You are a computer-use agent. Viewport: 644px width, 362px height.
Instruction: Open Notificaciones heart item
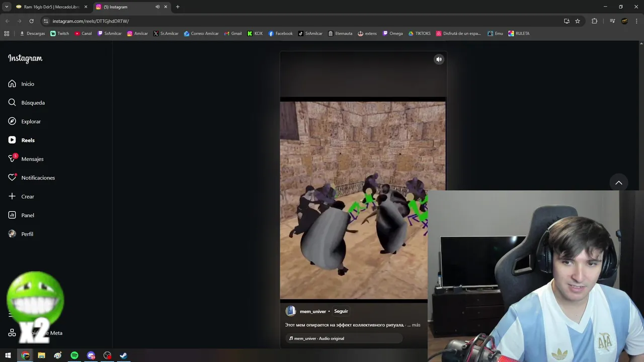pos(31,178)
